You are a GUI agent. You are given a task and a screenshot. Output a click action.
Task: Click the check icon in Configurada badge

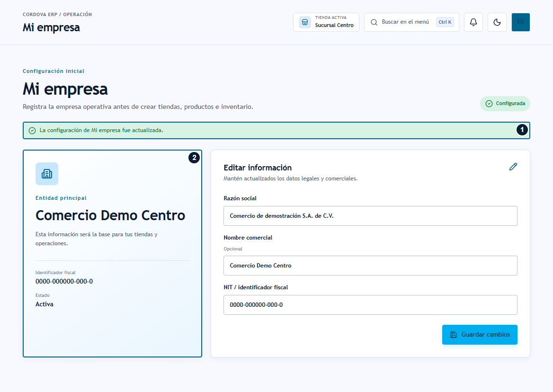(489, 104)
